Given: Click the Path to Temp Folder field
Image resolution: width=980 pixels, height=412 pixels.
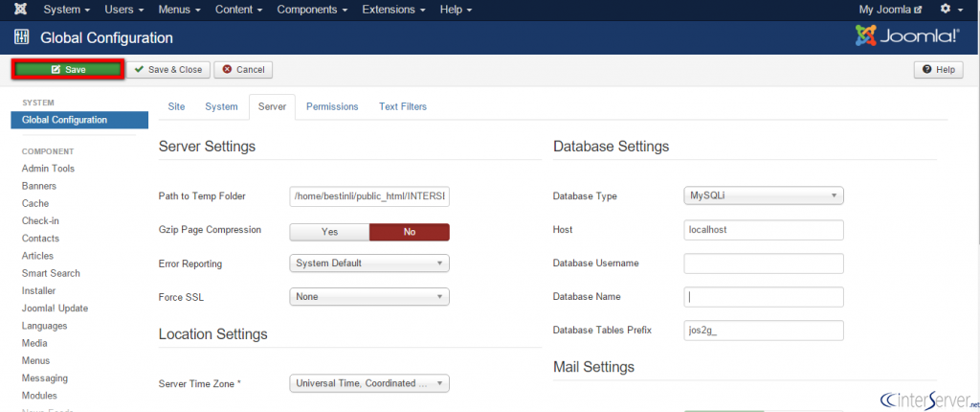Looking at the screenshot, I should 369,196.
